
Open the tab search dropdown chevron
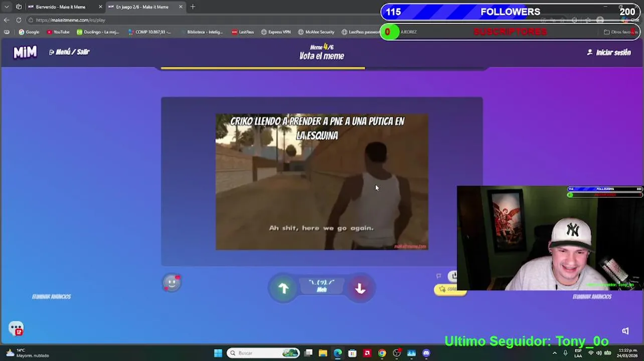pyautogui.click(x=7, y=7)
